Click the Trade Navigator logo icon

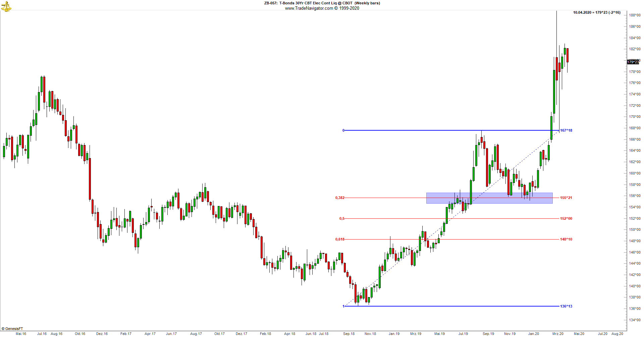pyautogui.click(x=6, y=6)
